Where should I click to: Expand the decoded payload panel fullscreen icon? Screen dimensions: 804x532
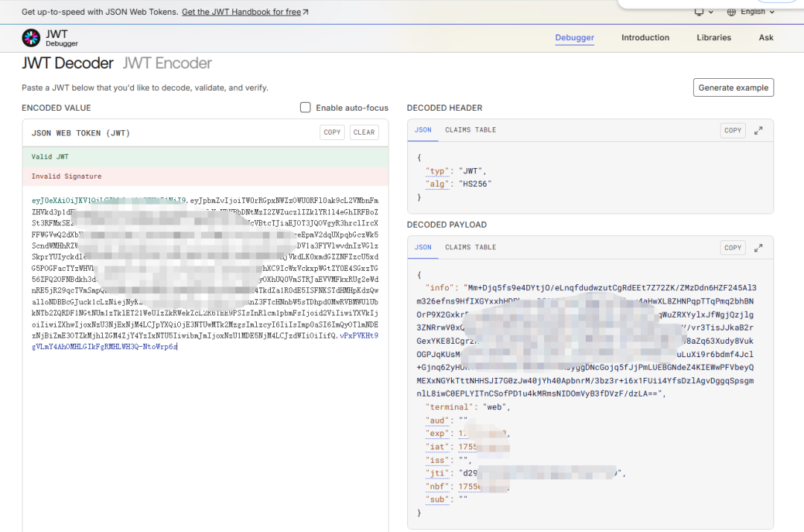(x=759, y=248)
